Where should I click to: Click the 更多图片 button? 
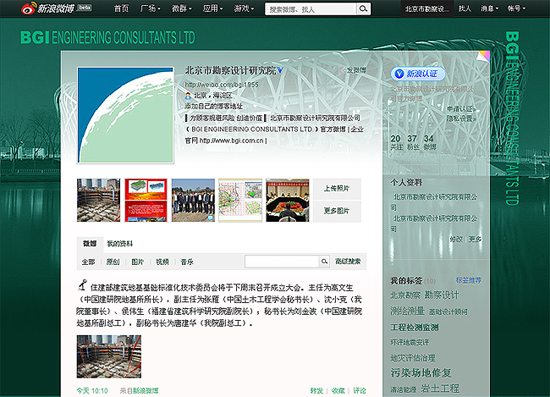point(337,211)
